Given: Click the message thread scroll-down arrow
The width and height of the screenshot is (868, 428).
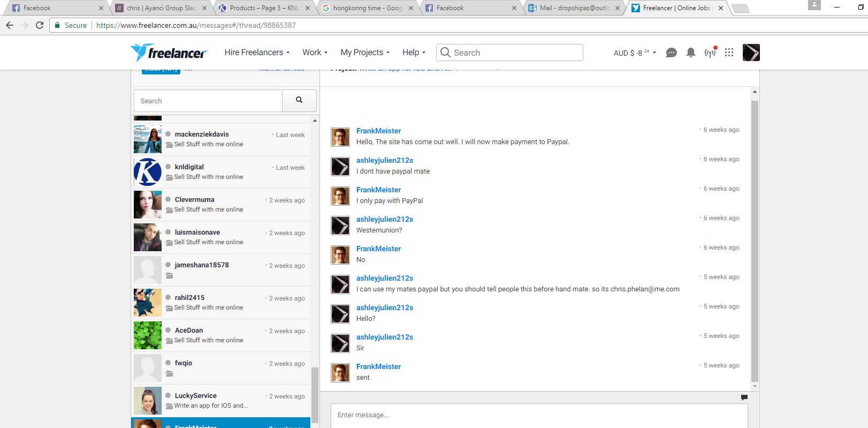Looking at the screenshot, I should pyautogui.click(x=755, y=386).
